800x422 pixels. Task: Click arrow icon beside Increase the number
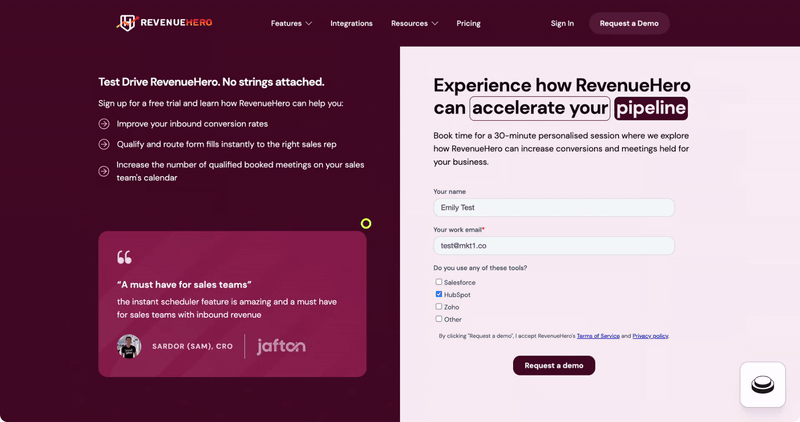pos(104,171)
